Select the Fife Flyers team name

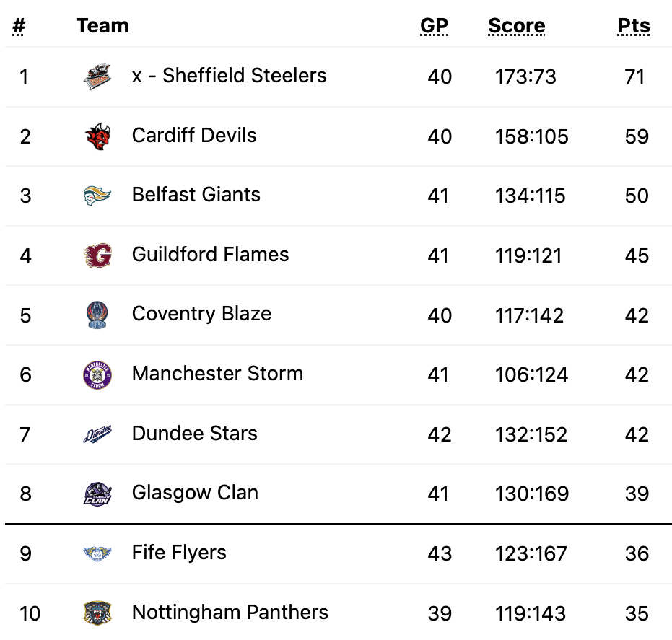click(x=179, y=553)
